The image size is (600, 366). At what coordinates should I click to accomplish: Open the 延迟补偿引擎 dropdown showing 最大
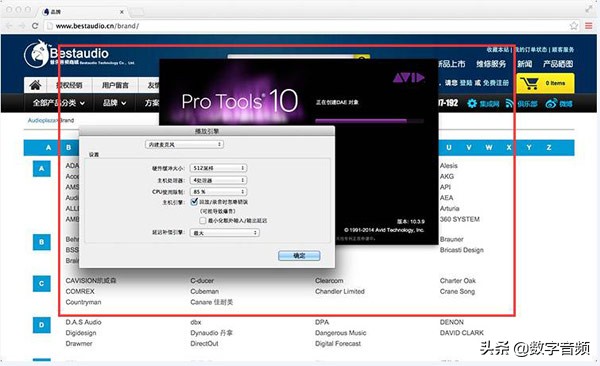click(x=225, y=232)
